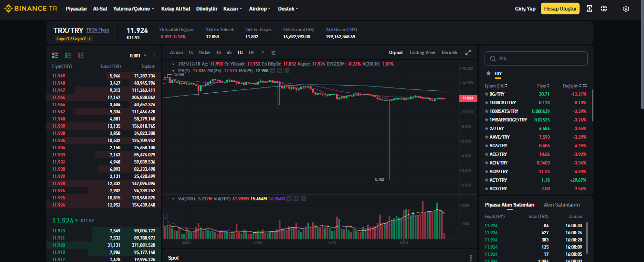The height and width of the screenshot is (262, 644).
Task: Click the Hesap Oluştur button
Action: (x=560, y=9)
